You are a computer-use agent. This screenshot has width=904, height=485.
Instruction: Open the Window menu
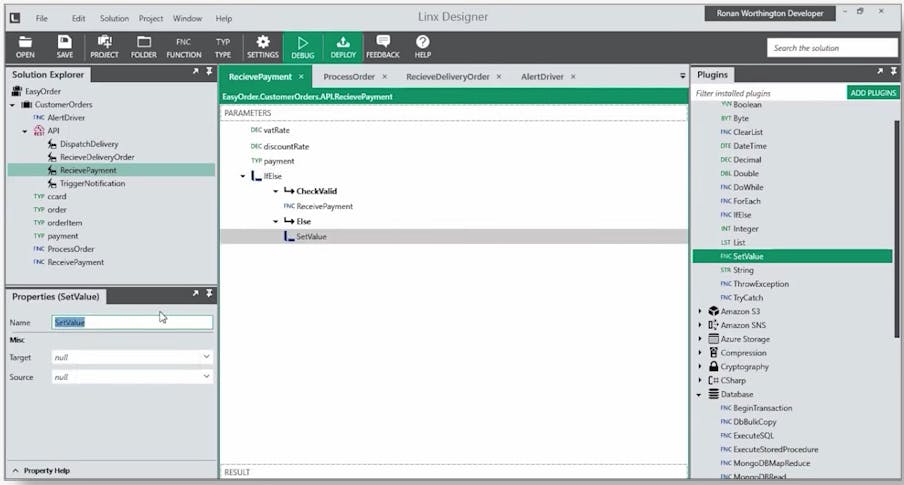coord(187,18)
